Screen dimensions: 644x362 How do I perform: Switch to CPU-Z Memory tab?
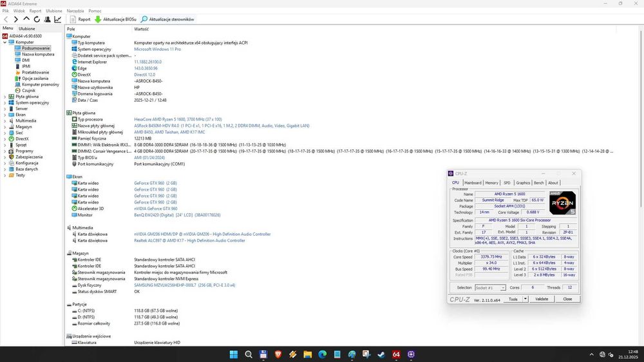[x=491, y=183]
